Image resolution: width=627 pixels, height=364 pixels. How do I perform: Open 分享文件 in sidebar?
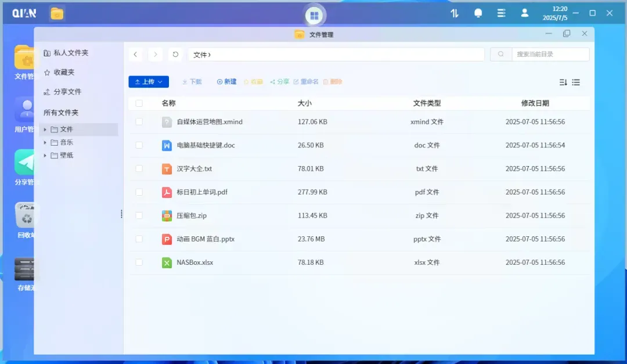coord(62,92)
